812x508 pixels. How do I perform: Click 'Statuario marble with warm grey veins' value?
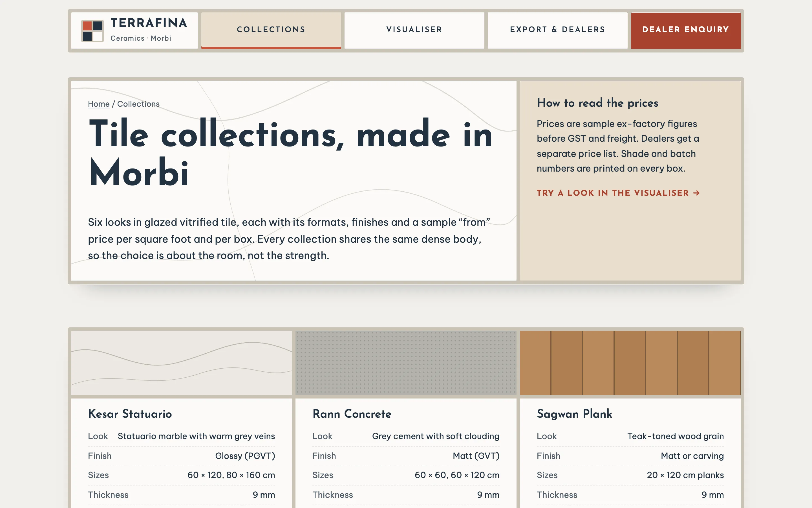(196, 436)
